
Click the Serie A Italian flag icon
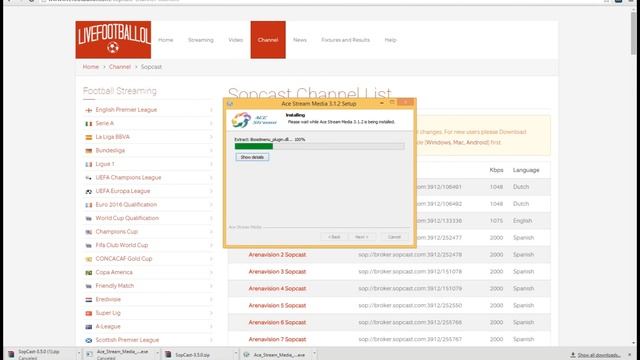(89, 124)
